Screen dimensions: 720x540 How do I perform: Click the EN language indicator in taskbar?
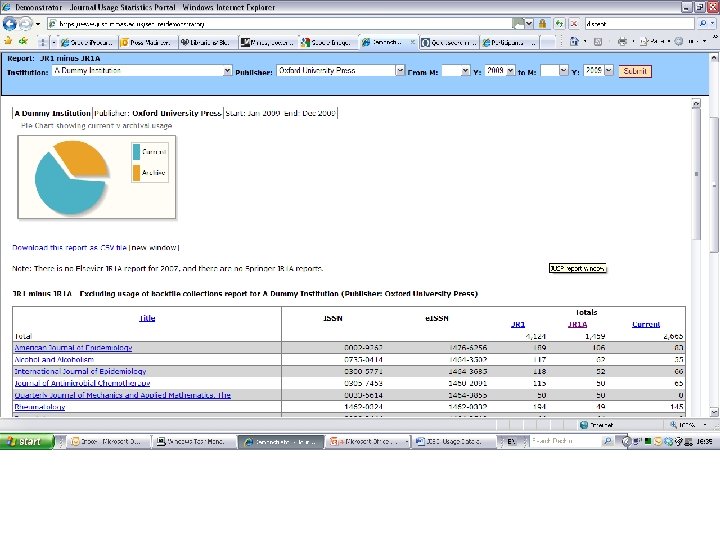click(x=512, y=442)
